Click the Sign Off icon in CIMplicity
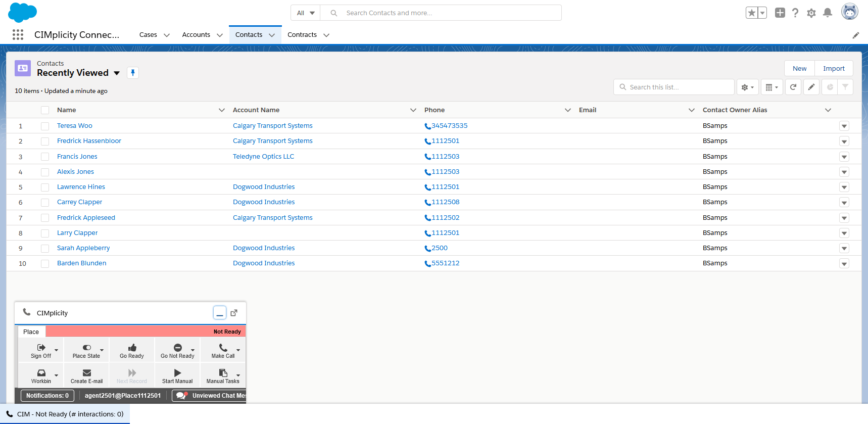868x424 pixels. coord(41,347)
